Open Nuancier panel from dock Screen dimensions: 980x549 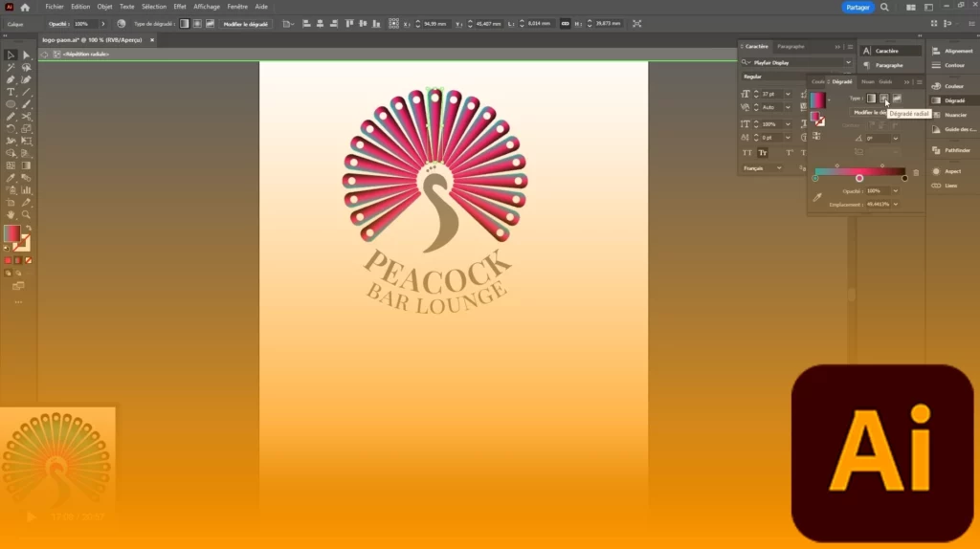click(950, 115)
